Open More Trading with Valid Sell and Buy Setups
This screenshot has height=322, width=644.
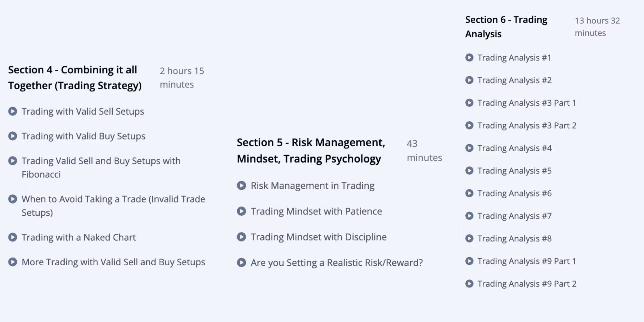(113, 262)
